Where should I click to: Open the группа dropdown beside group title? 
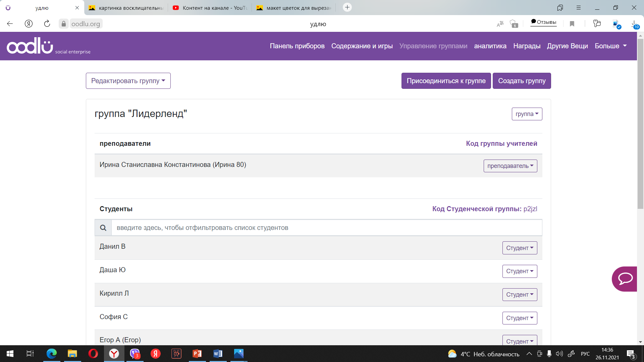point(527,114)
